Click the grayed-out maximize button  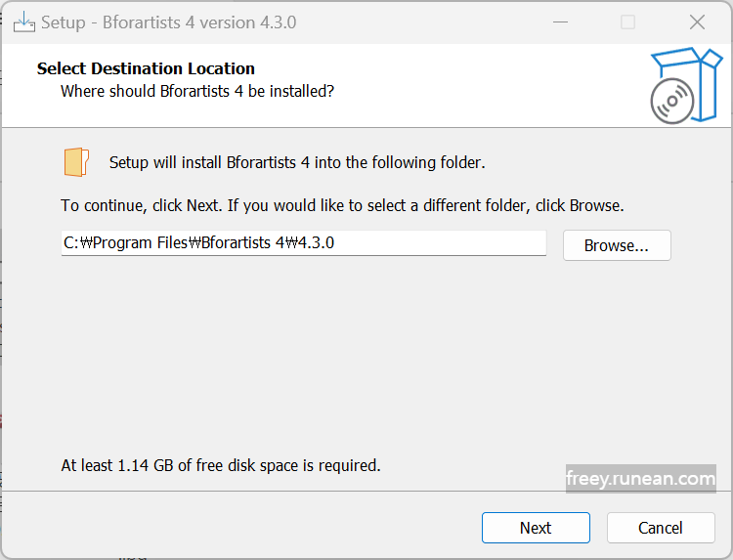coord(627,22)
